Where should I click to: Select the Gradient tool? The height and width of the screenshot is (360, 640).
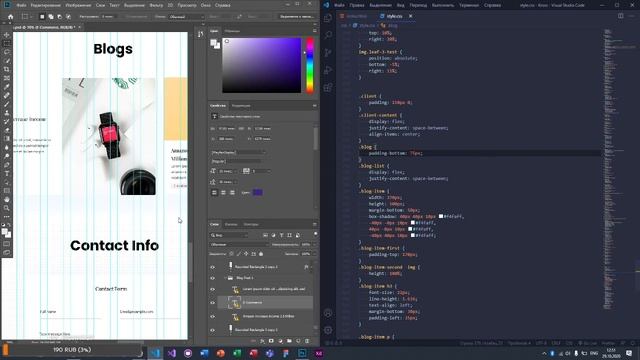[x=7, y=139]
